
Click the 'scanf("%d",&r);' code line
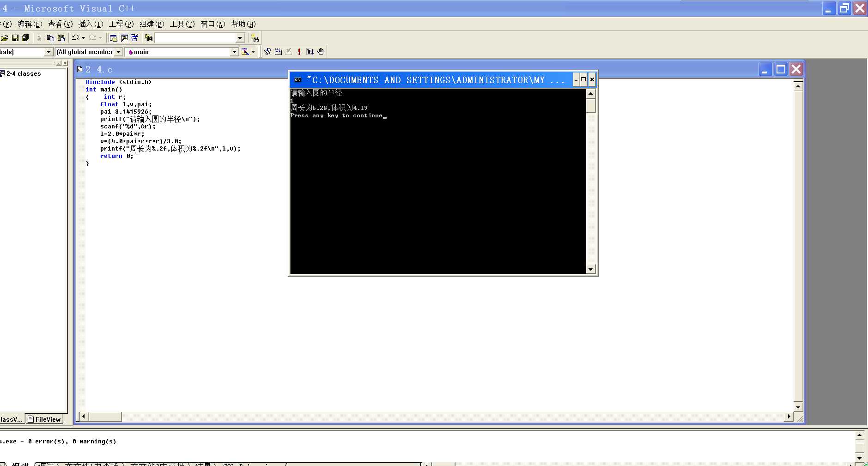[x=128, y=127]
